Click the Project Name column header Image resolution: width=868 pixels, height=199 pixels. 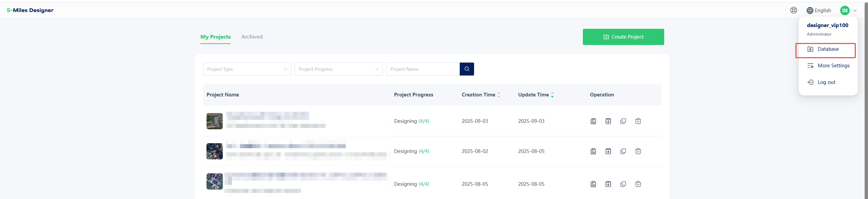[223, 95]
